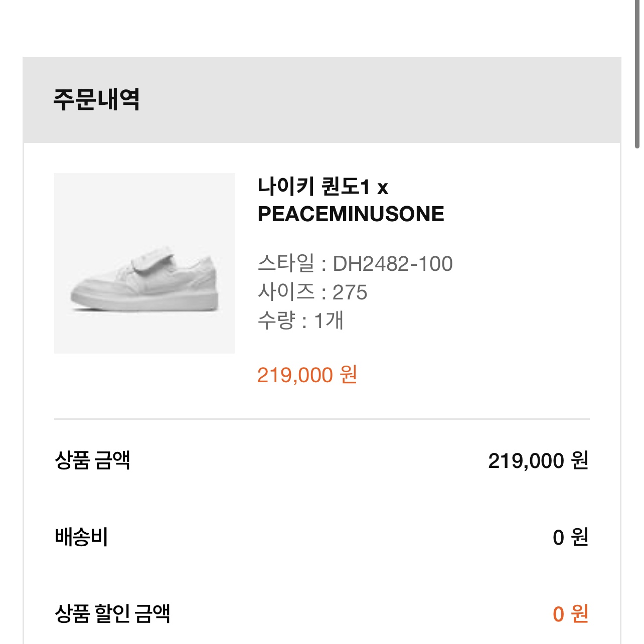Select the 상품 금액 row label
Screen dimensions: 644x644
92,460
